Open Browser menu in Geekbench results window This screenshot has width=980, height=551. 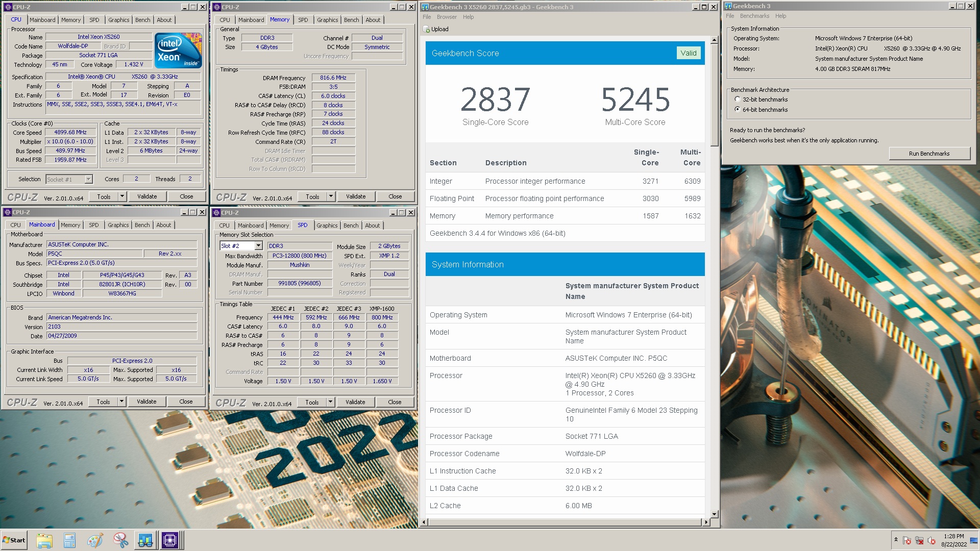click(x=447, y=17)
